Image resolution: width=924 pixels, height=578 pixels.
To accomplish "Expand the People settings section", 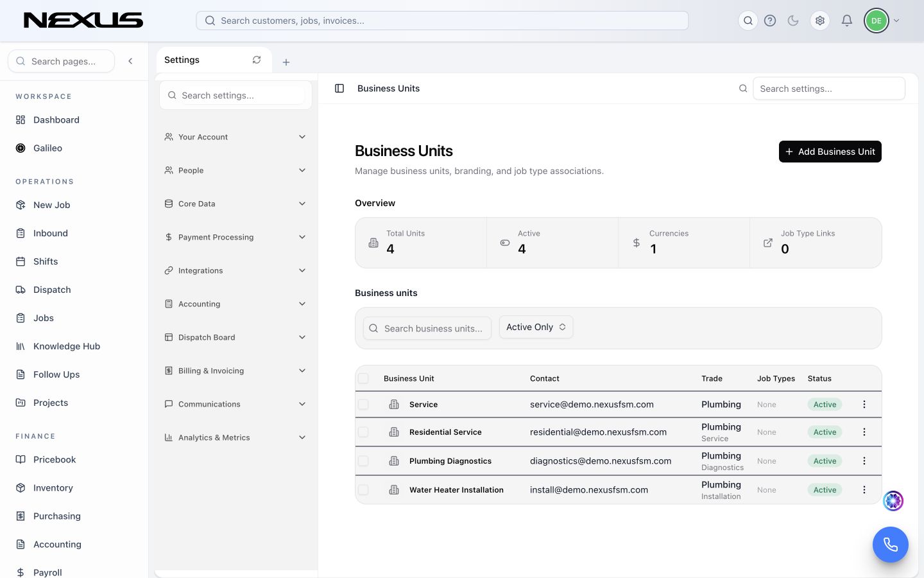I will (x=235, y=170).
